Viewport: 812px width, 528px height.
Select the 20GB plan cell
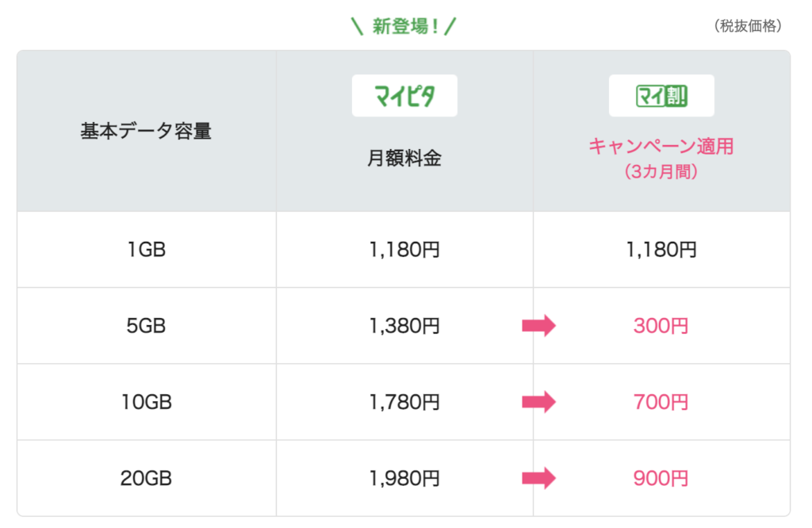[147, 478]
